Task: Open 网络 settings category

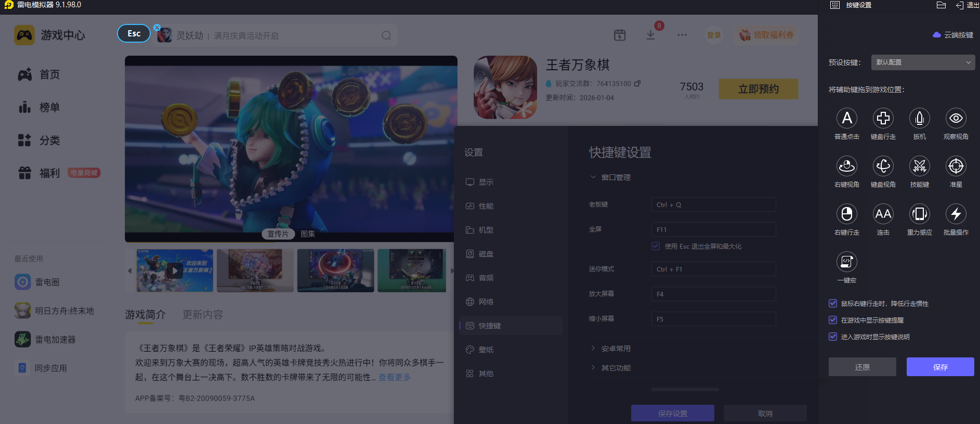Action: coord(511,302)
